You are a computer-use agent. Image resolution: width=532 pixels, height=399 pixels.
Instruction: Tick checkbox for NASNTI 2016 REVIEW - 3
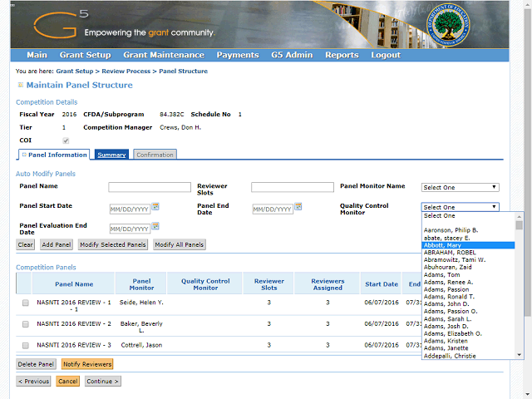[26, 346]
